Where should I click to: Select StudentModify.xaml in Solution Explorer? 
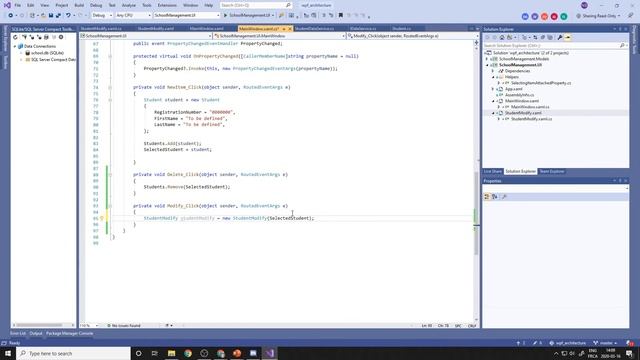click(523, 113)
